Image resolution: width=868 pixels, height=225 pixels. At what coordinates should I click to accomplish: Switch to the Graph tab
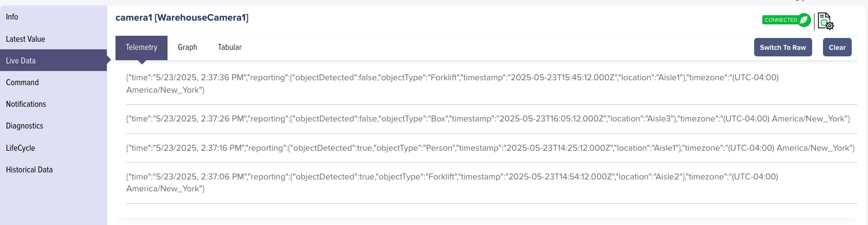coord(188,48)
